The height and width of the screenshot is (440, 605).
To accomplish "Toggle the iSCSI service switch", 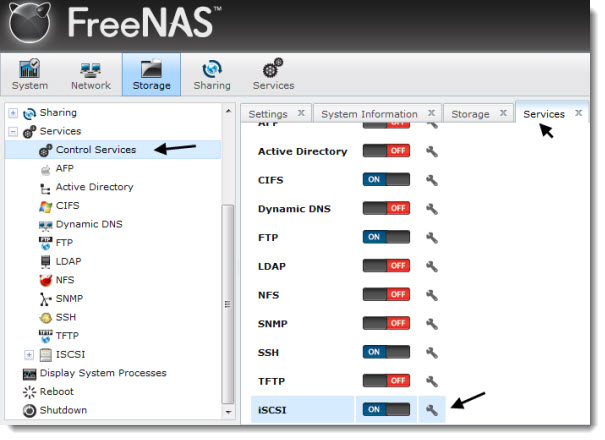I will pyautogui.click(x=386, y=410).
